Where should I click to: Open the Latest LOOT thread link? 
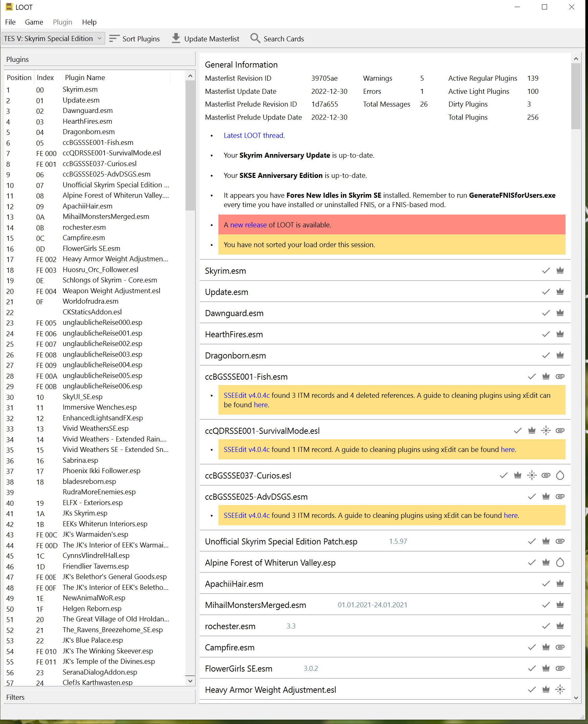click(253, 136)
